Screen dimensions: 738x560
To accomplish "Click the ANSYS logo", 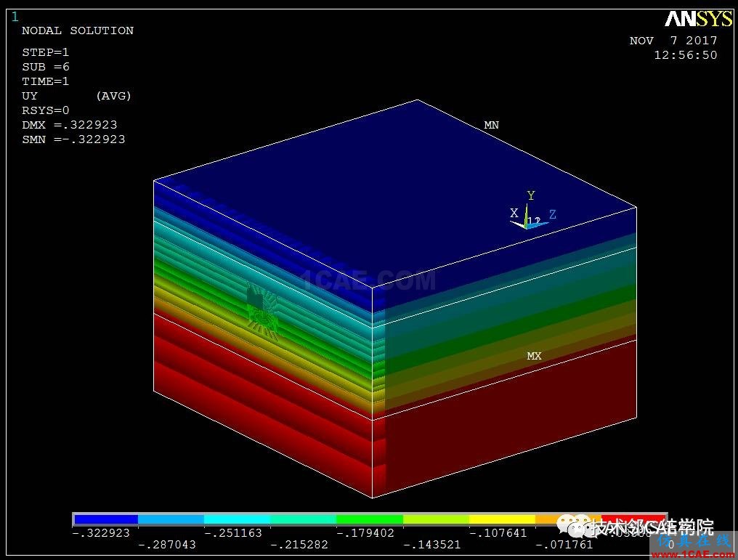I will [699, 19].
